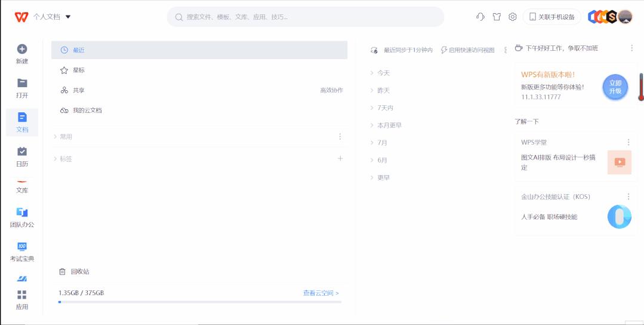Click the cloud storage usage progress bar
644x325 pixels.
(x=199, y=302)
